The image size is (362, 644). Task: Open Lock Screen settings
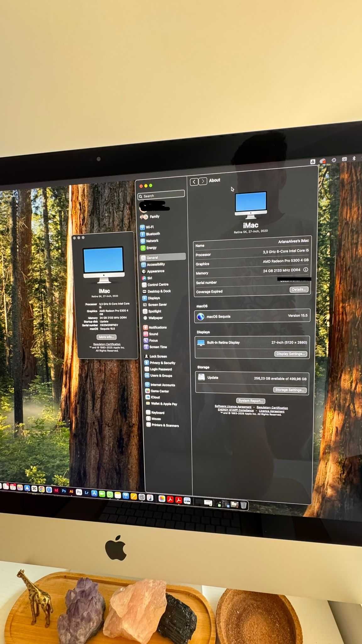[x=156, y=356]
